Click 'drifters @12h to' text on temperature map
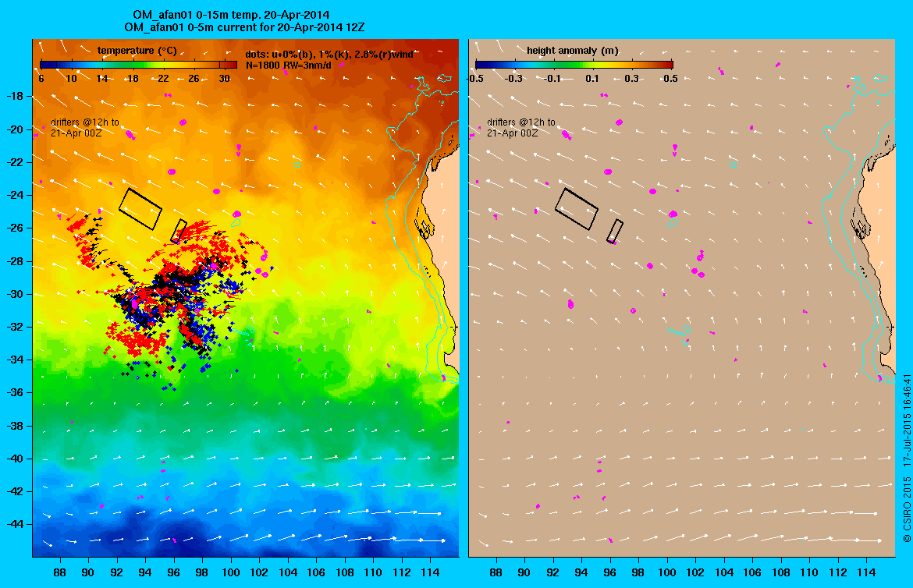 pyautogui.click(x=85, y=122)
